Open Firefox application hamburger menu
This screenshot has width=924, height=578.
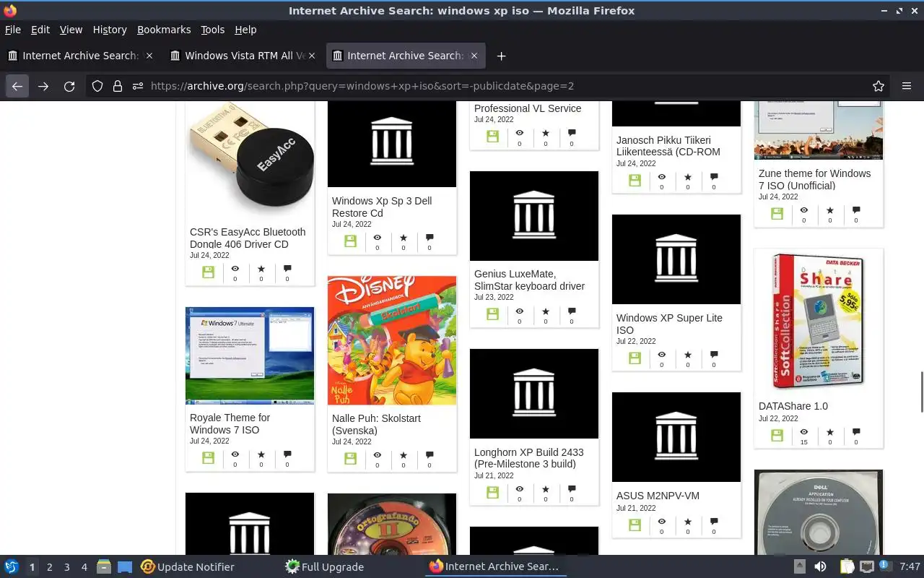[907, 86]
